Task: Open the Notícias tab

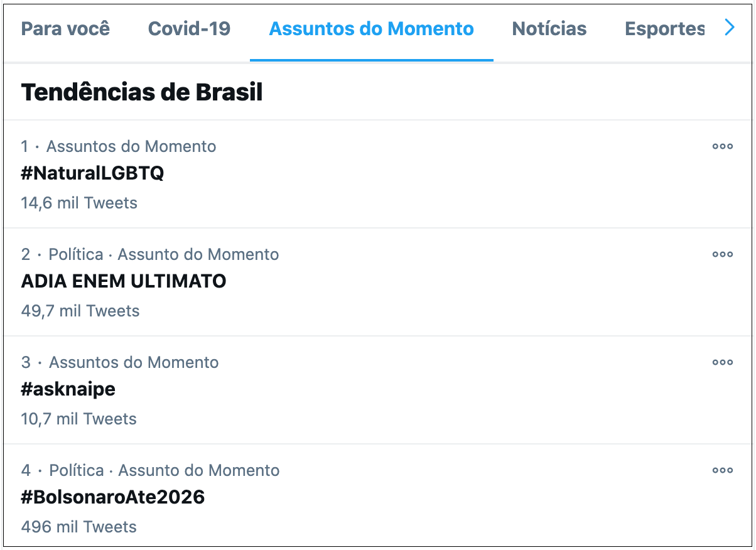Action: (x=549, y=29)
